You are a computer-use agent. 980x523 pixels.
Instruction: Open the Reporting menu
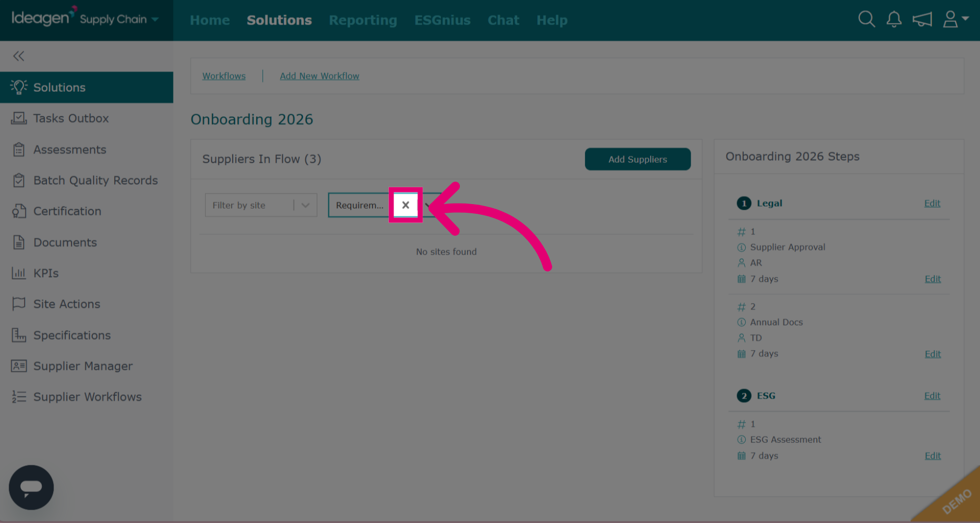point(363,20)
